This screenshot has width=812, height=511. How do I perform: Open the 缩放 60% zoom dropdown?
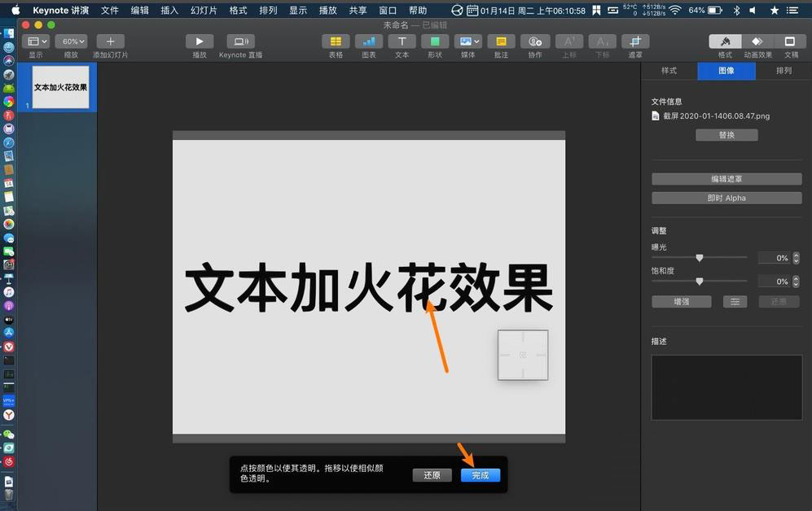coord(72,41)
